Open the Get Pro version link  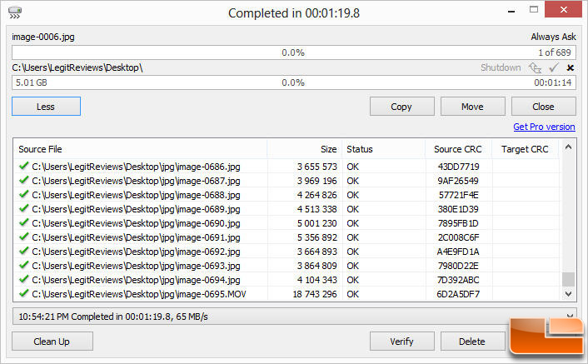[x=544, y=127]
